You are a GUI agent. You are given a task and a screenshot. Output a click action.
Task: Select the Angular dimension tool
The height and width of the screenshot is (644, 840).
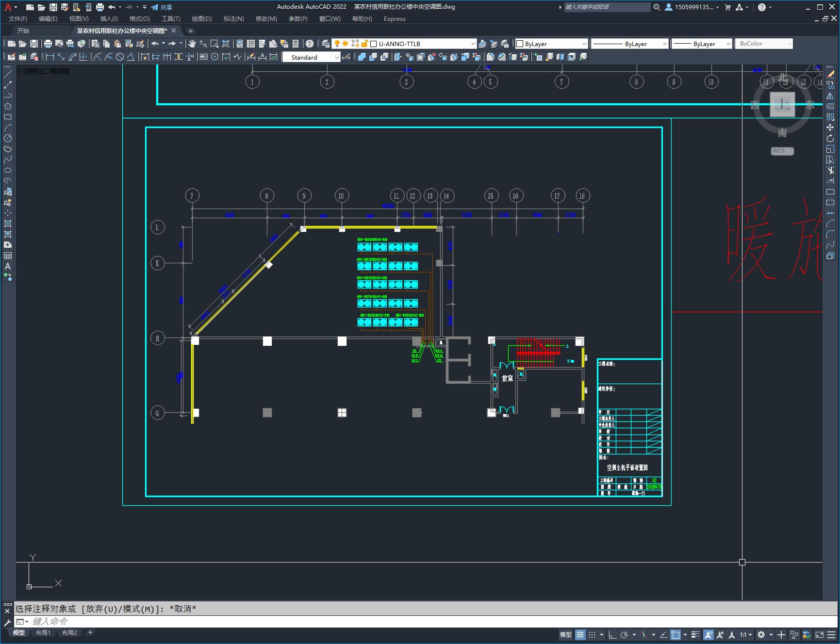131,57
